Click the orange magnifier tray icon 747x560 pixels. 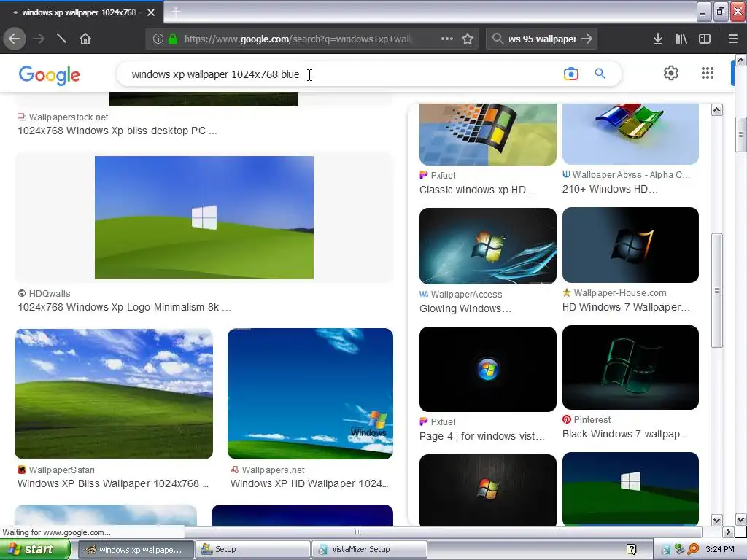[x=694, y=549]
